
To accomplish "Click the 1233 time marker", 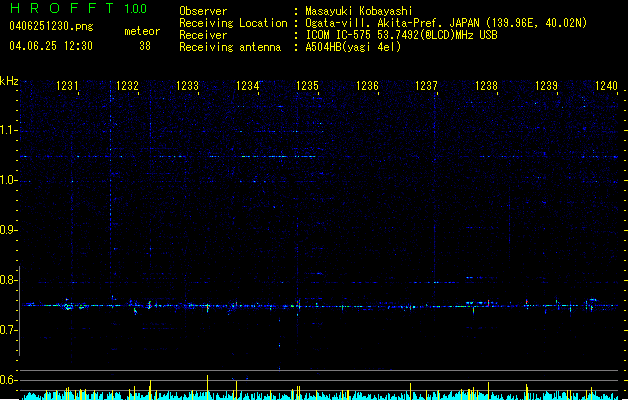I will coord(187,86).
